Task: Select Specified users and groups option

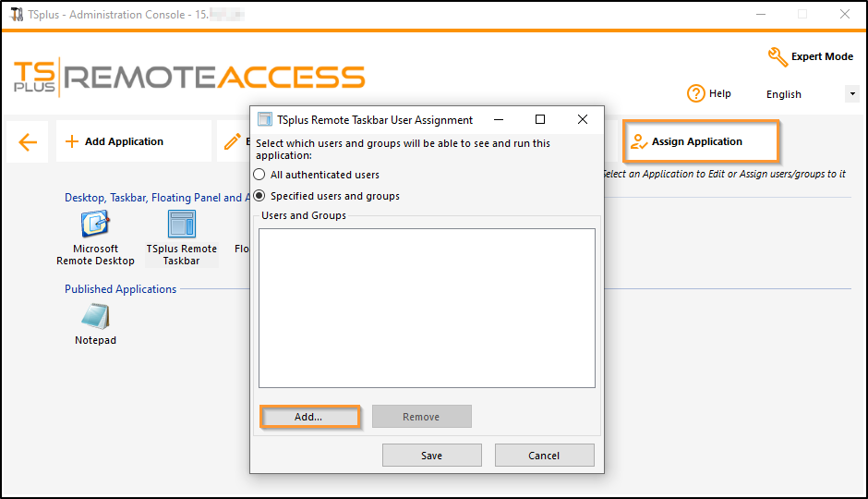Action: pyautogui.click(x=259, y=196)
